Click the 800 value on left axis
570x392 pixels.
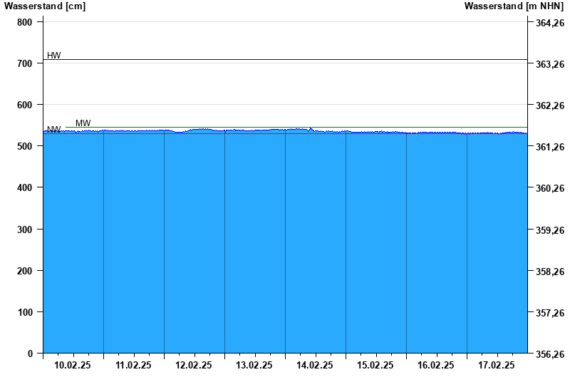point(25,22)
